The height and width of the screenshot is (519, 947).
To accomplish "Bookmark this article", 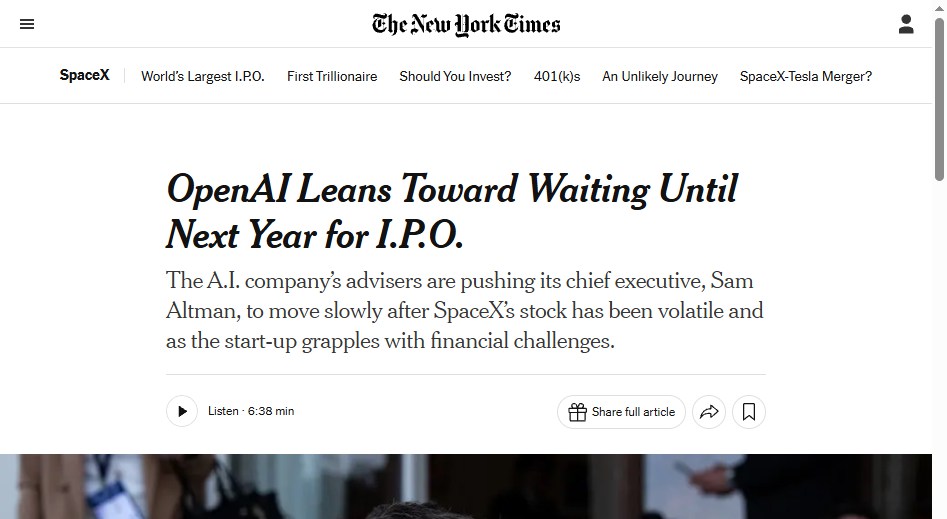I will coord(749,412).
